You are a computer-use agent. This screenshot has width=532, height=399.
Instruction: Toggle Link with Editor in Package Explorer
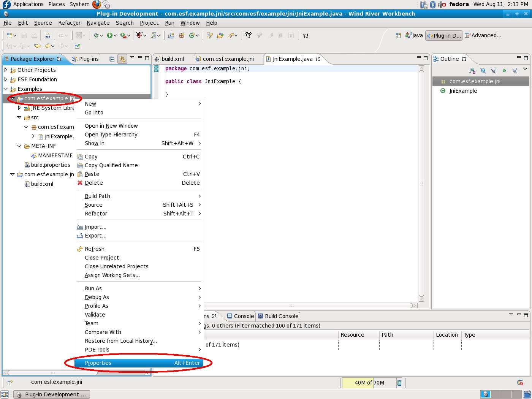[122, 59]
